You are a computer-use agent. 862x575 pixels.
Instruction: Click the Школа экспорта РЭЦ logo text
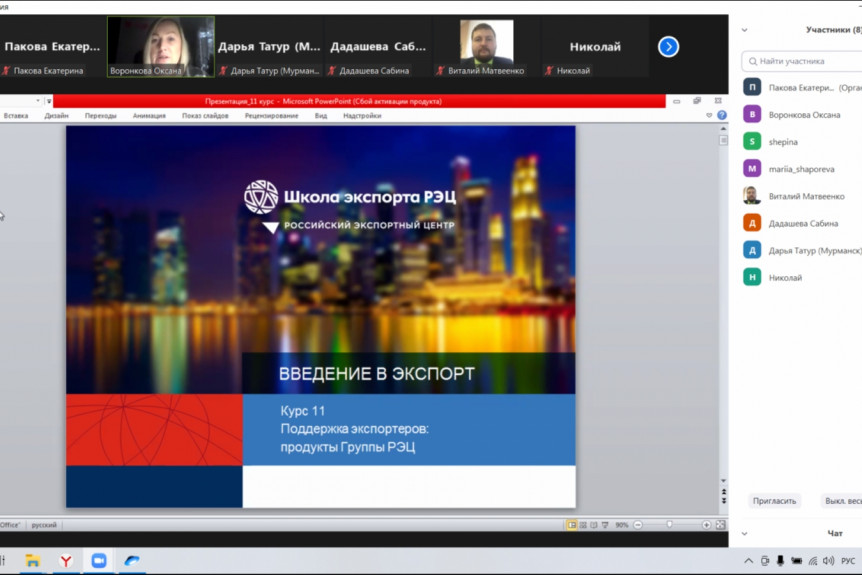369,197
